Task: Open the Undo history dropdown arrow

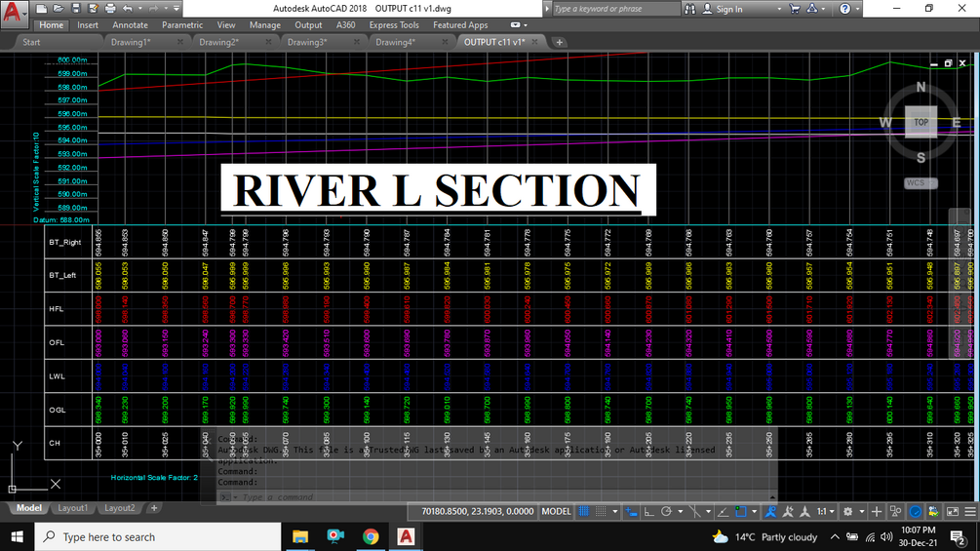Action: pyautogui.click(x=139, y=9)
